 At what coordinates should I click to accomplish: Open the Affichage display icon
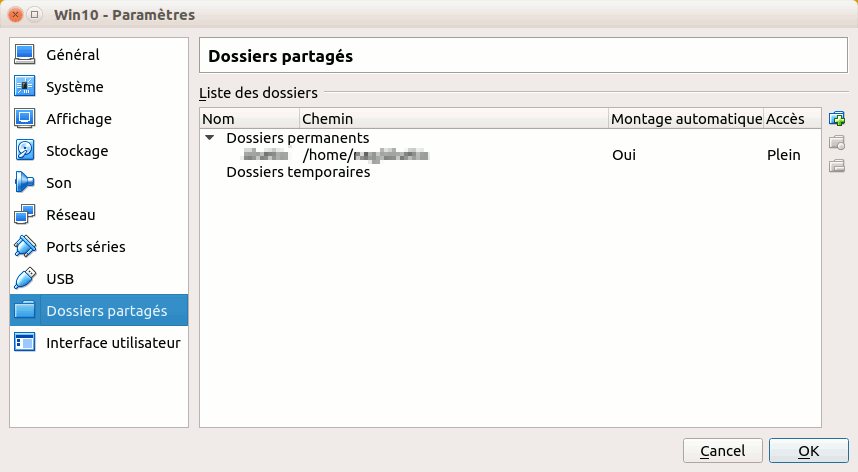click(25, 119)
